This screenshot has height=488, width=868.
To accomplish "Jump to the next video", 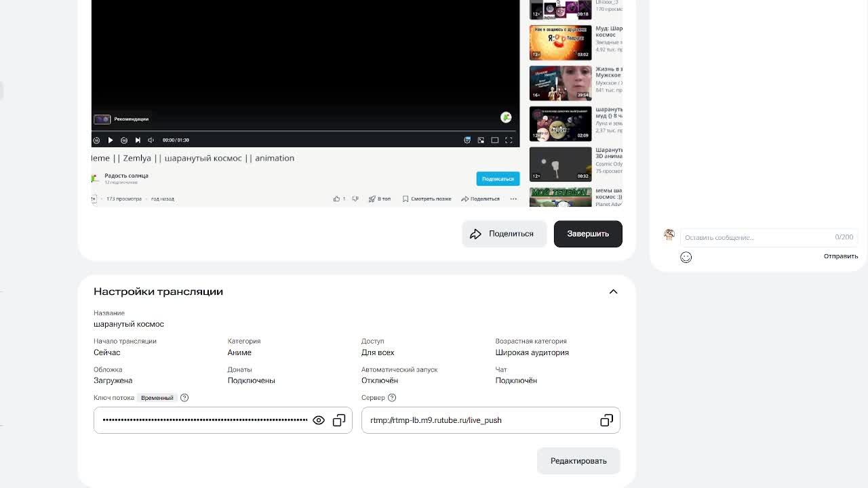I will (x=138, y=140).
